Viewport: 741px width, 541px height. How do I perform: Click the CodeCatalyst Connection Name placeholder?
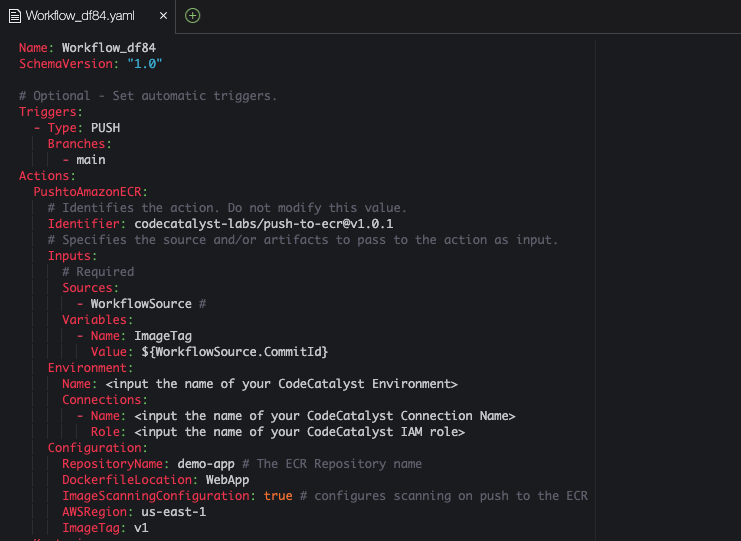tap(324, 416)
